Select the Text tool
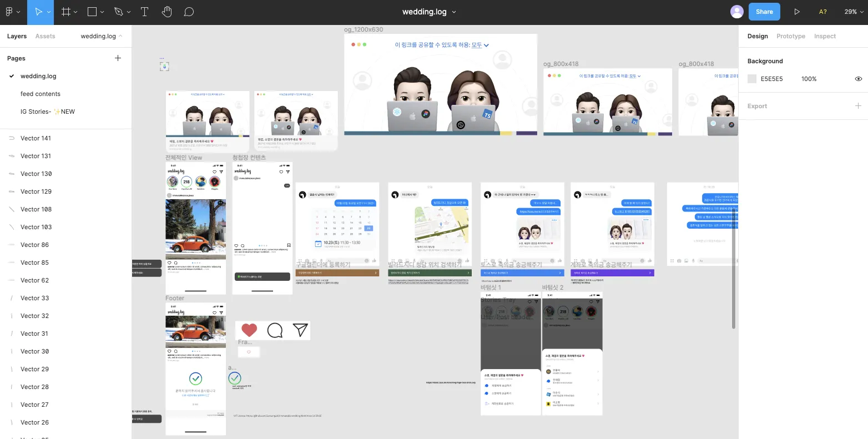Viewport: 868px width, 439px height. (x=144, y=12)
